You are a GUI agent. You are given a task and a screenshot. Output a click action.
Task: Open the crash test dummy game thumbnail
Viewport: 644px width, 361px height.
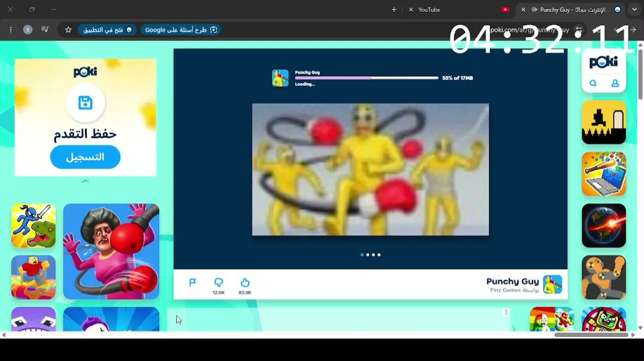[x=604, y=277]
